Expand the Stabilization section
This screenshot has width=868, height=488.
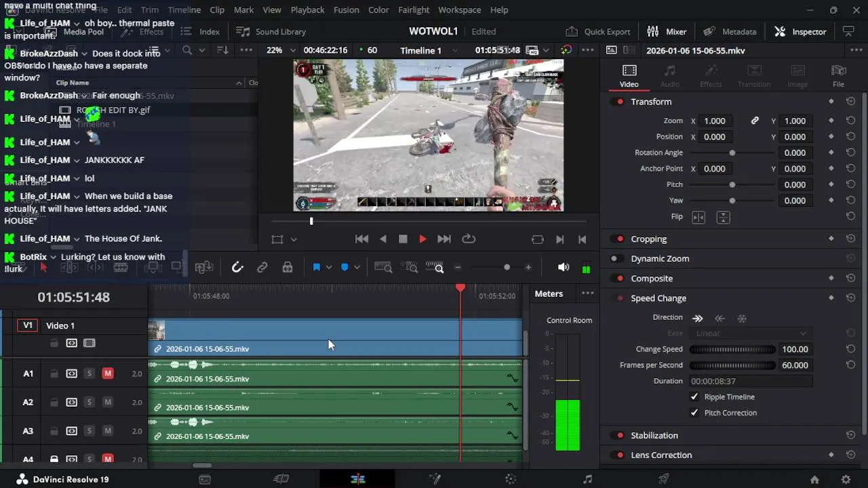click(x=654, y=435)
